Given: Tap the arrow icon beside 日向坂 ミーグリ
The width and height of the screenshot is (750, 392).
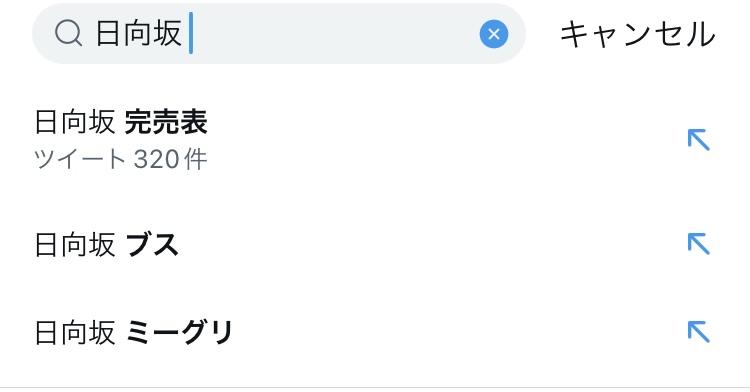Looking at the screenshot, I should pos(698,332).
